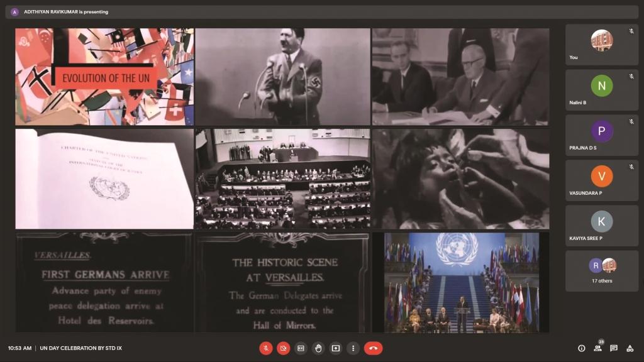644x362 pixels.
Task: Raise your hand
Action: coord(318,348)
